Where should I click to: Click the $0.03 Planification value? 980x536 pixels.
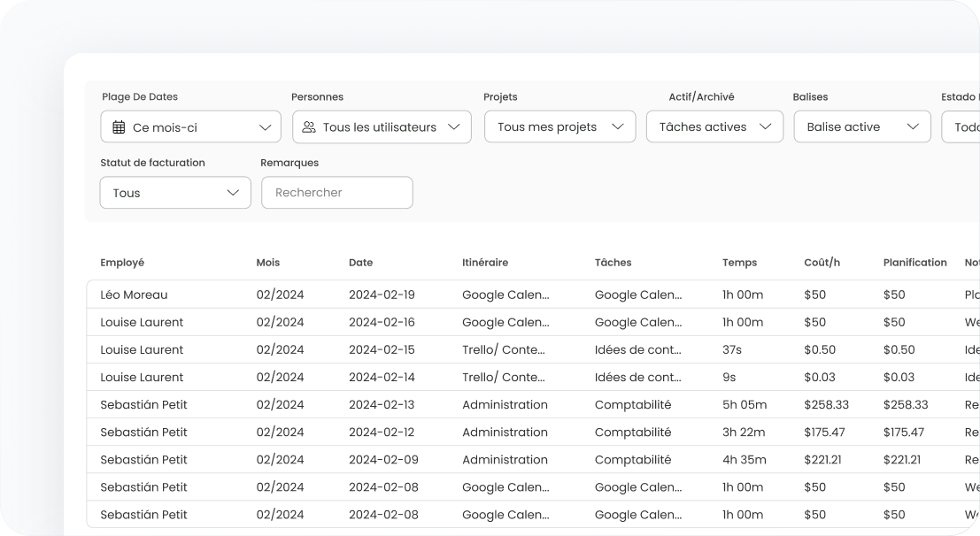899,378
